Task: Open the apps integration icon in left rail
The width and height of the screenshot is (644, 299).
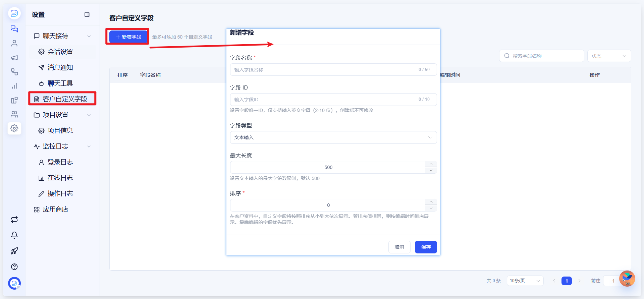Action: pyautogui.click(x=14, y=100)
